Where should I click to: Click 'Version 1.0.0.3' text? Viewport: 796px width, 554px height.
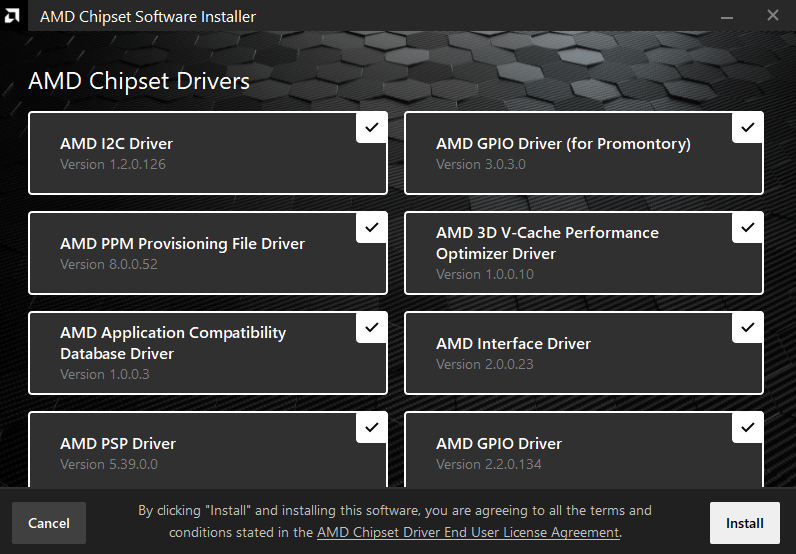point(105,375)
